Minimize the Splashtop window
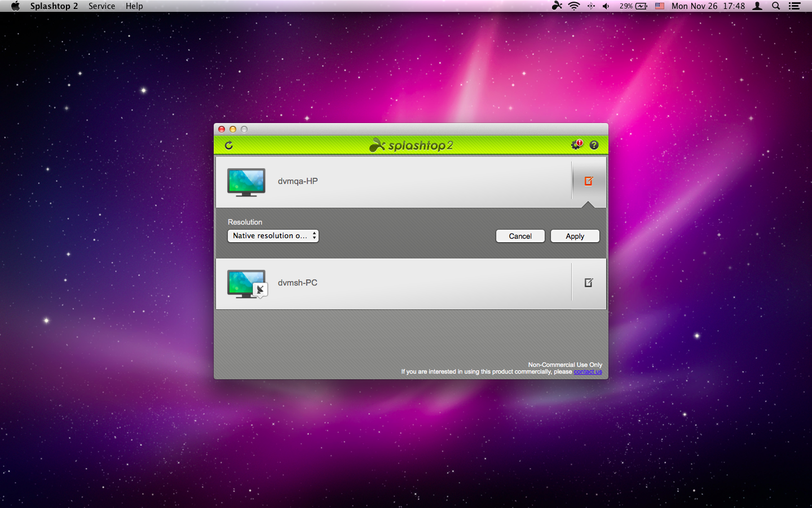Image resolution: width=812 pixels, height=508 pixels. pyautogui.click(x=233, y=129)
